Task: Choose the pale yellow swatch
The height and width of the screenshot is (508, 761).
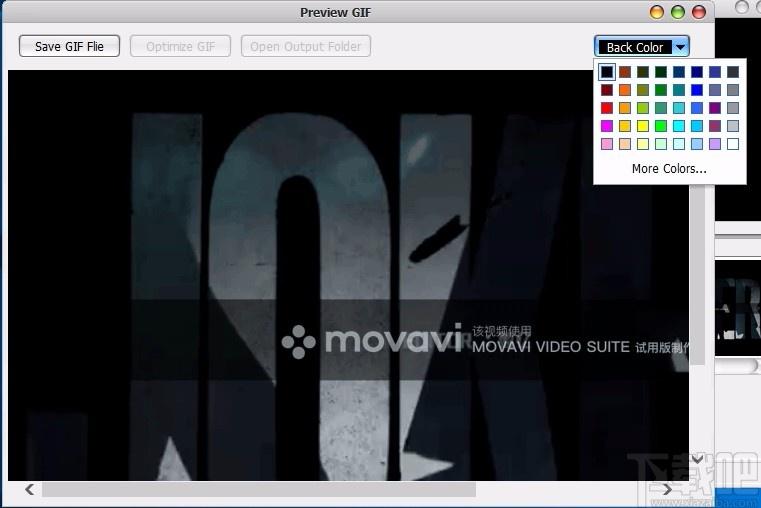Action: [x=643, y=144]
